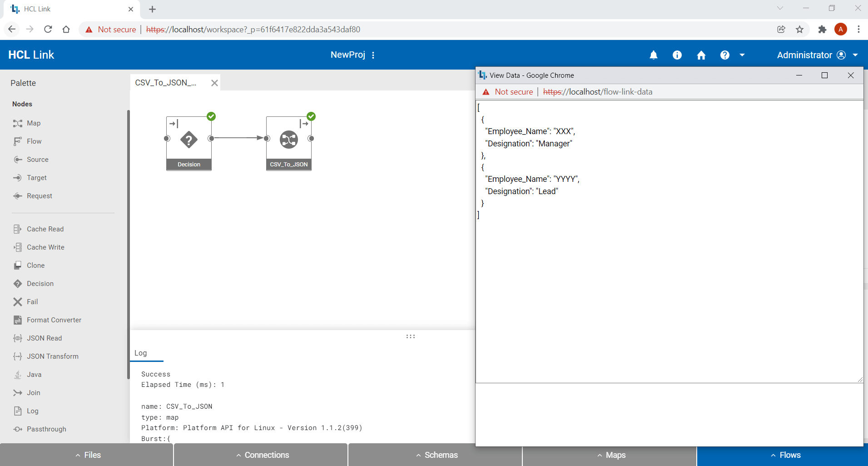The image size is (868, 466).
Task: Click the Administrator account icon
Action: pos(841,55)
